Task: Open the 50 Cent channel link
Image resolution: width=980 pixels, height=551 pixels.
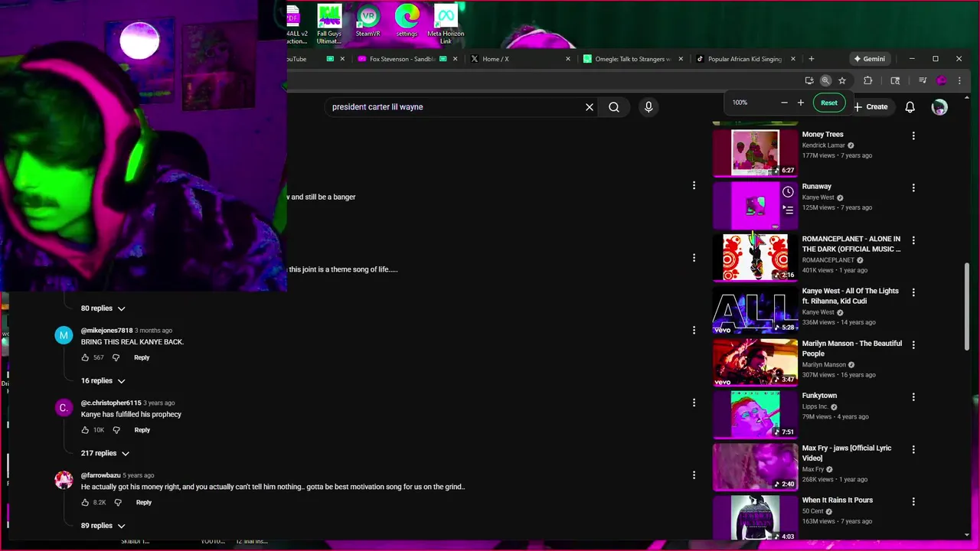Action: pyautogui.click(x=812, y=511)
